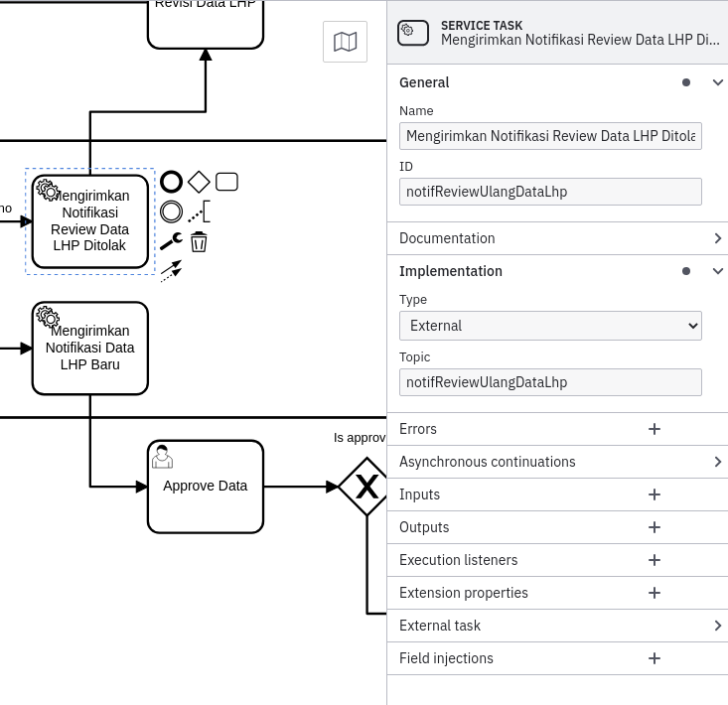Open the implementation Type dropdown
Viewport: 728px width, 705px height.
coord(550,326)
